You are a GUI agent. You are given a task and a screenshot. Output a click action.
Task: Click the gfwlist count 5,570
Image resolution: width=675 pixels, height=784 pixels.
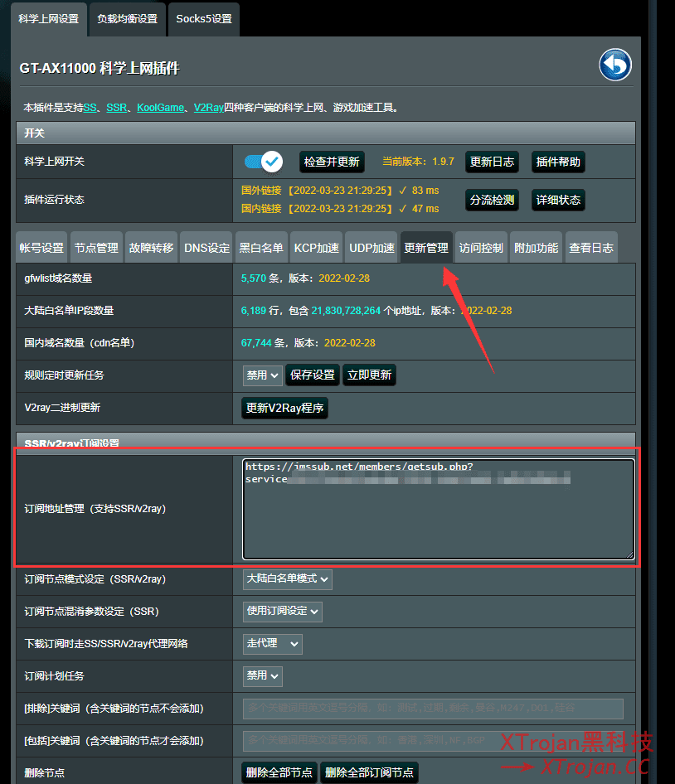[254, 278]
